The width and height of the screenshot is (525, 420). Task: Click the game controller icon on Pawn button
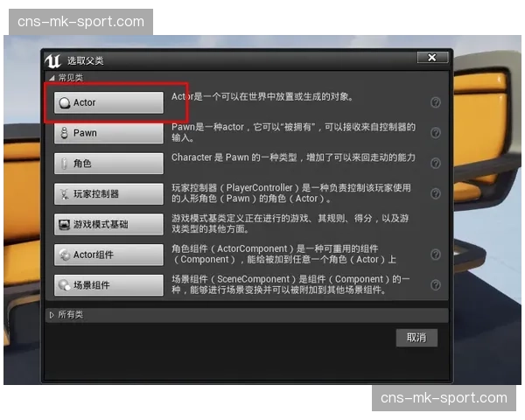(x=63, y=134)
